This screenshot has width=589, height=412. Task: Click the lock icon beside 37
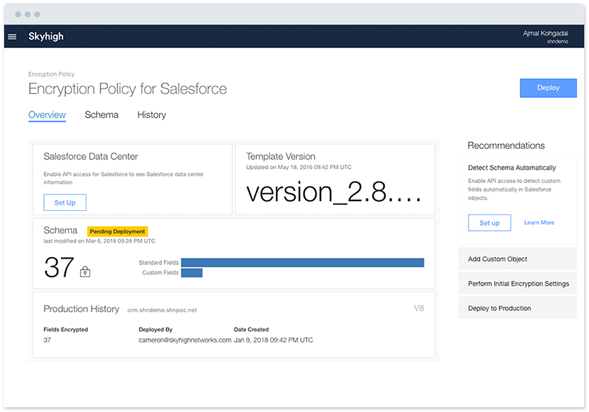point(85,272)
